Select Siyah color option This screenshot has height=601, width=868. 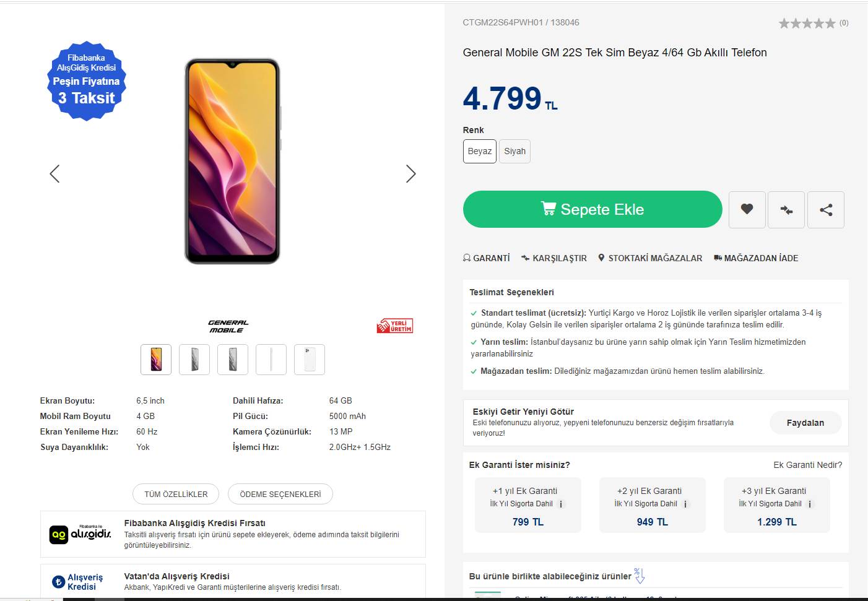coord(514,152)
